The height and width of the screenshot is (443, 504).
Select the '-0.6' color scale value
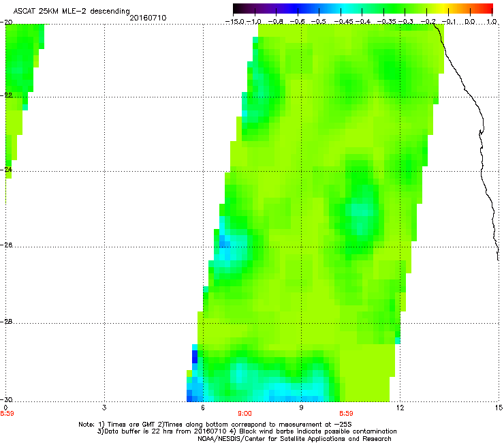[298, 22]
